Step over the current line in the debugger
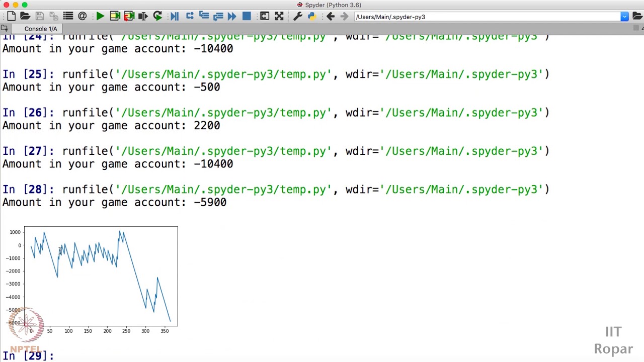 point(190,17)
